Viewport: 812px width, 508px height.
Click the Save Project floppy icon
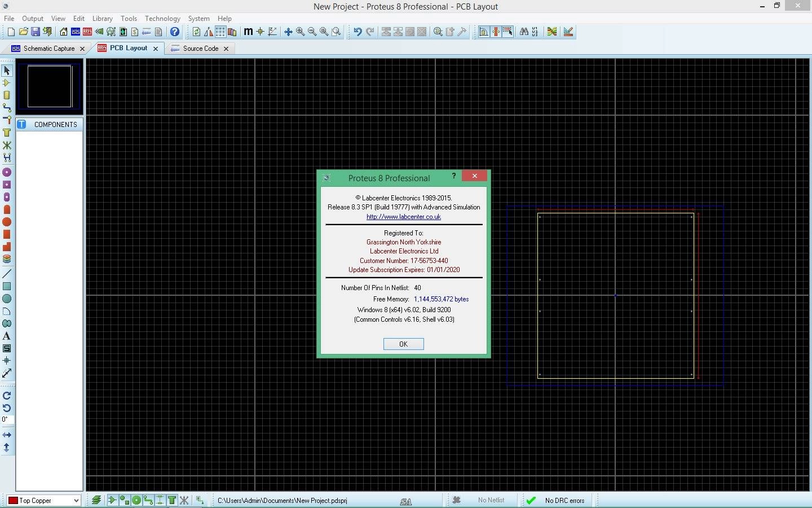pos(36,32)
